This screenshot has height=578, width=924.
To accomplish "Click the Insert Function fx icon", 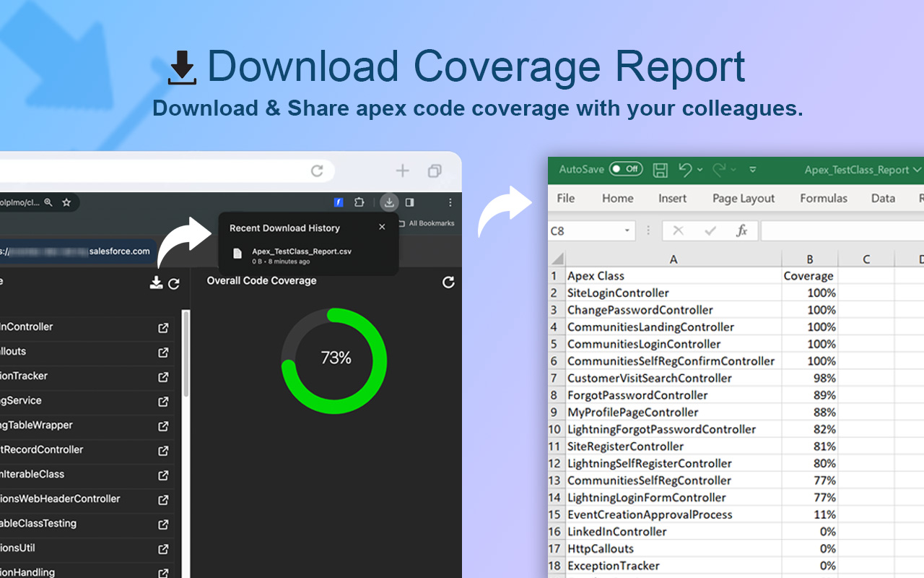I will click(741, 231).
